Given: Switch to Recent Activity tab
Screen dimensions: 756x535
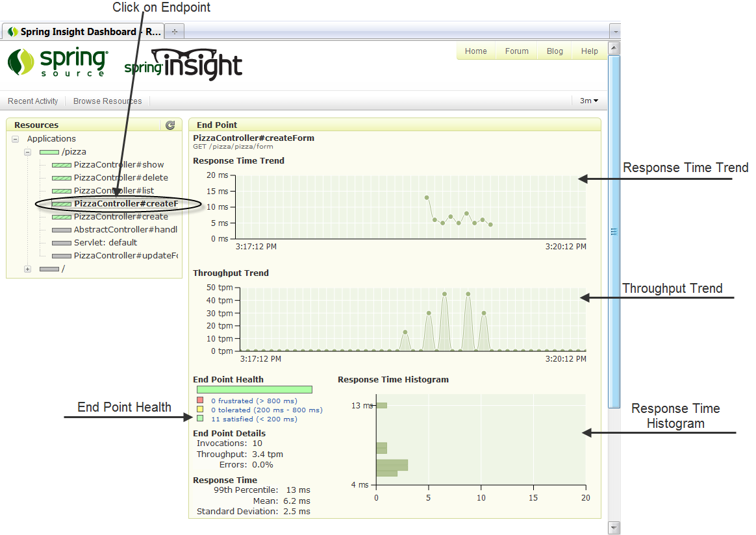Looking at the screenshot, I should pos(33,101).
